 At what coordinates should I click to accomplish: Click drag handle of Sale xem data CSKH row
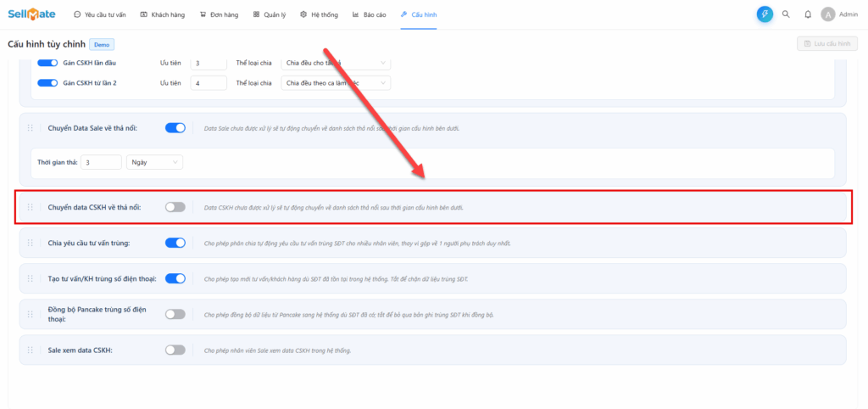(31, 350)
